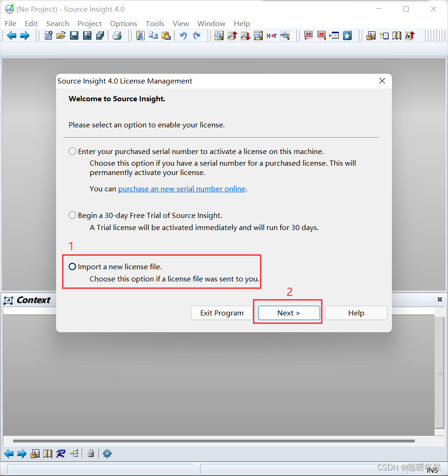Select the enter purchased serial number option

click(x=72, y=151)
